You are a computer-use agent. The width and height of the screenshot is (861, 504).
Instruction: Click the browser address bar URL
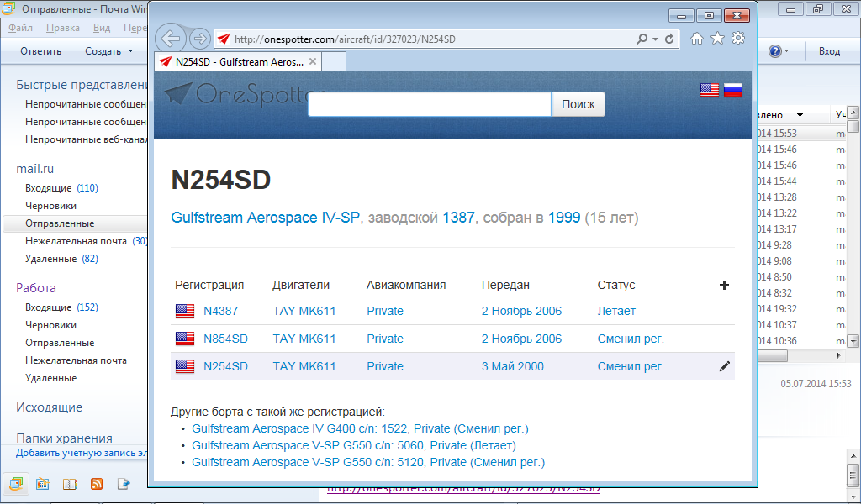click(x=345, y=39)
